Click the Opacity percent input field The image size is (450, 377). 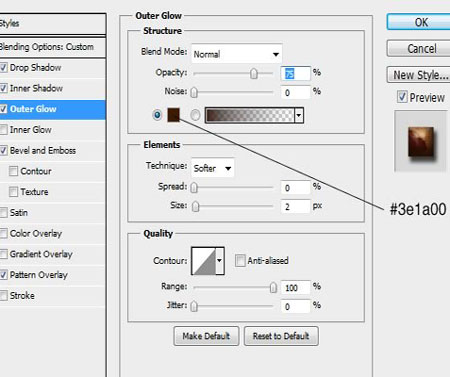pos(296,73)
